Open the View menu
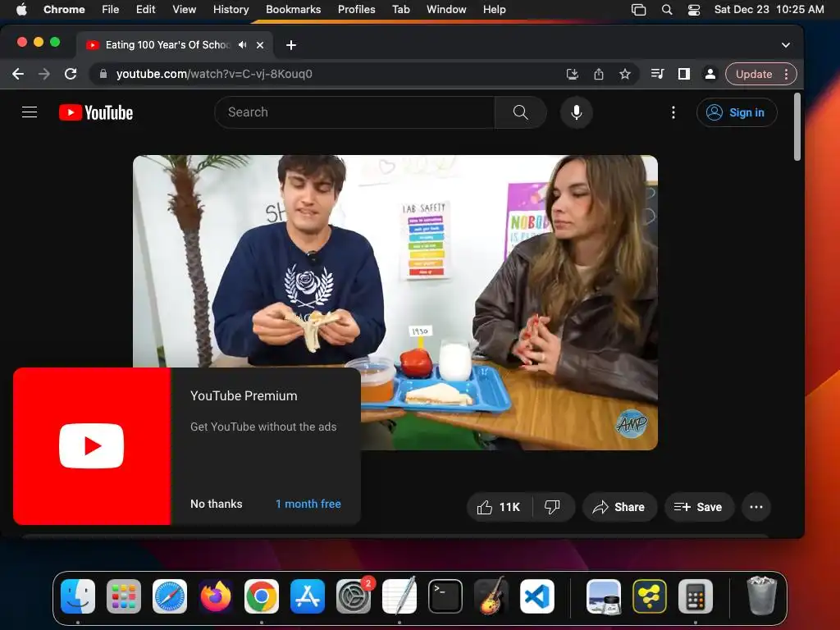 tap(184, 9)
